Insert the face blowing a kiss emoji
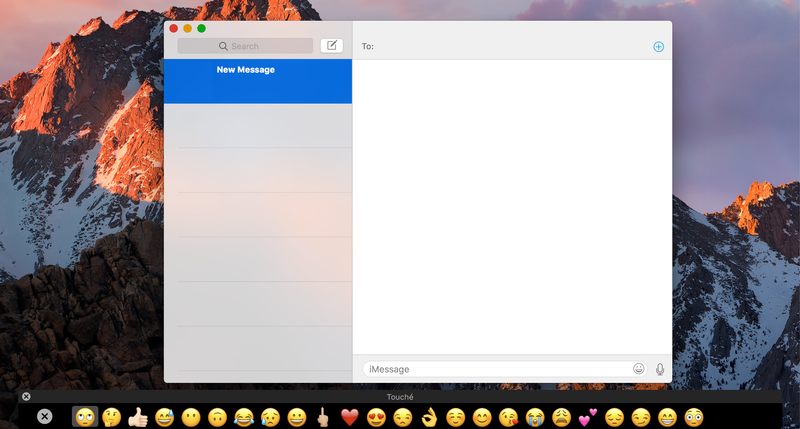The height and width of the screenshot is (429, 800). coord(509,417)
